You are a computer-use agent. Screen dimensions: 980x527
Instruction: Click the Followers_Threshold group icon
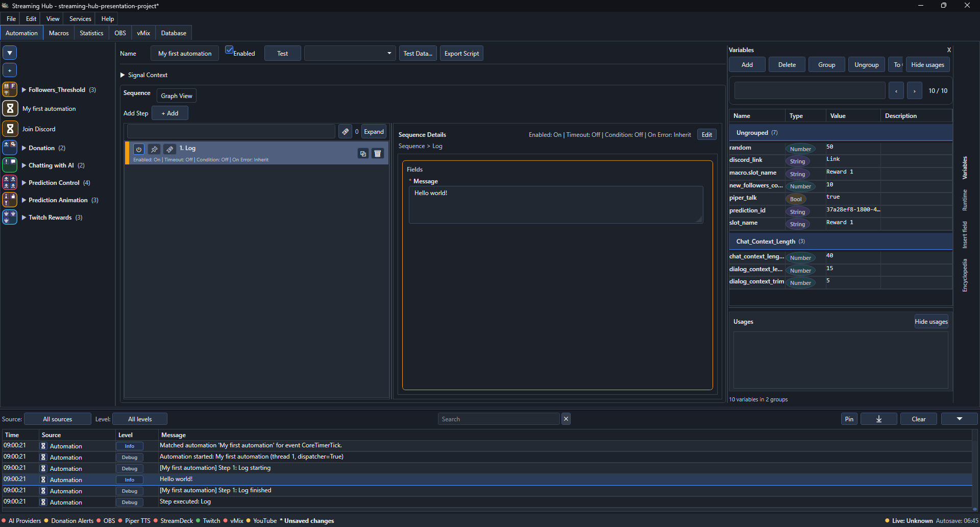point(10,90)
